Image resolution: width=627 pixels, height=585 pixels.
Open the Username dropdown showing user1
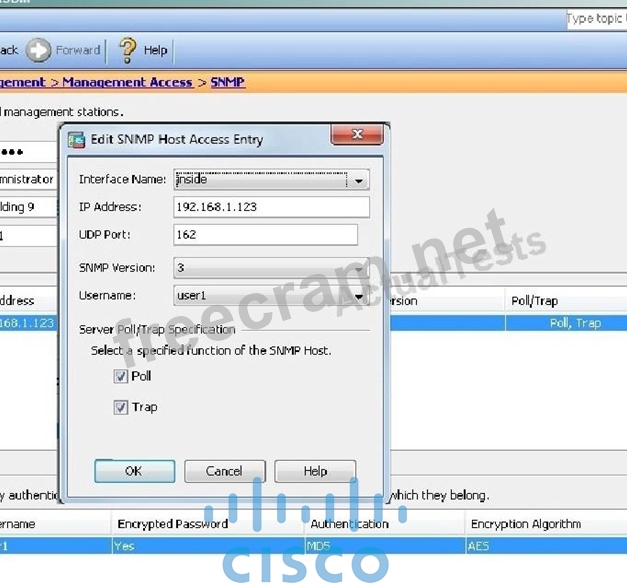[x=358, y=297]
